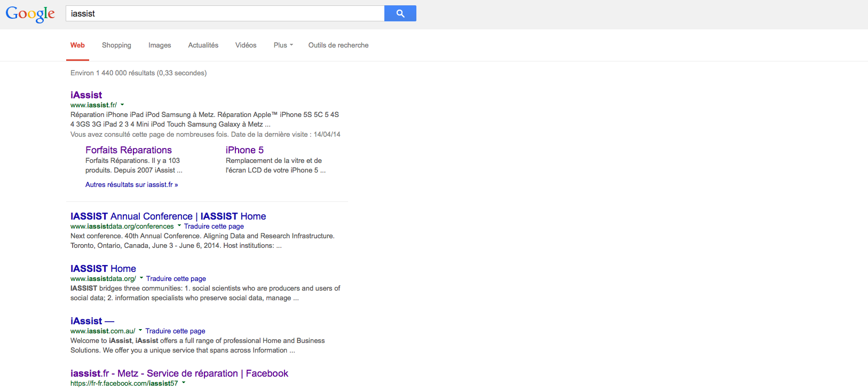Click snippet Next conference. 40th Annual Conference
The height and width of the screenshot is (390, 868).
tap(203, 241)
